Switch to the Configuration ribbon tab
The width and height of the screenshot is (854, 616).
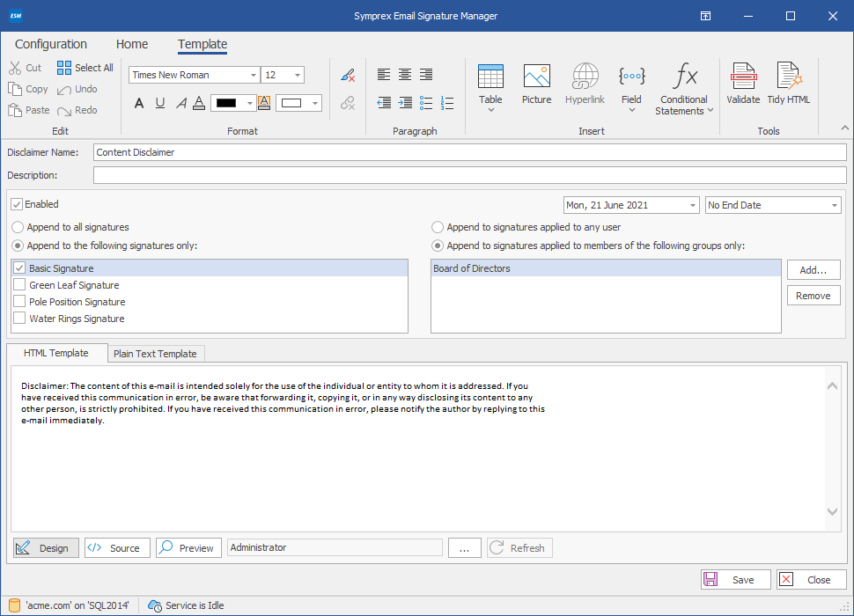(x=51, y=44)
